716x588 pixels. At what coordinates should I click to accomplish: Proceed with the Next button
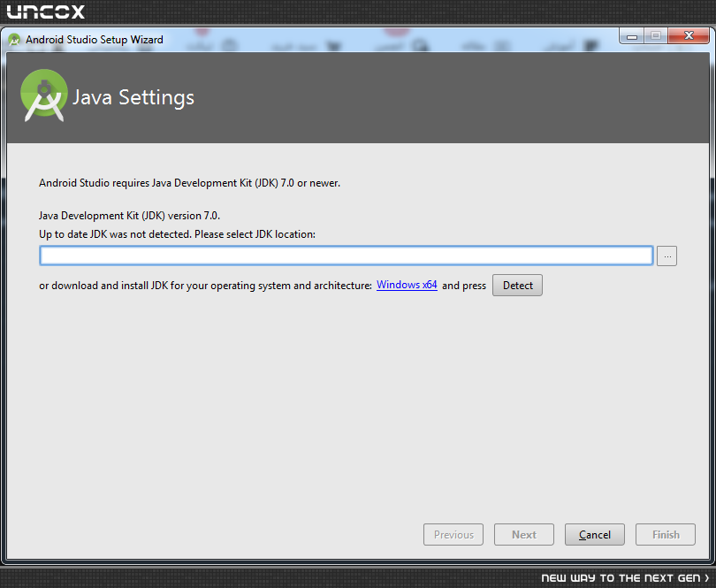tap(524, 535)
